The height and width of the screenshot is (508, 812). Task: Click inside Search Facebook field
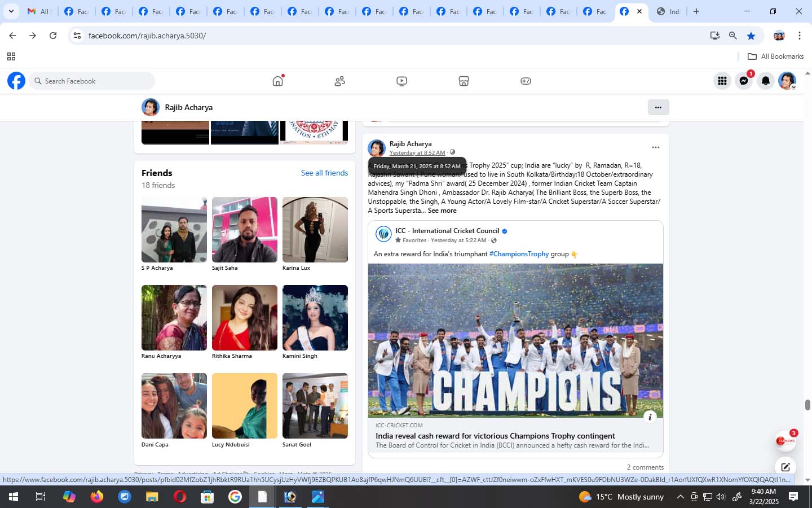click(x=92, y=81)
